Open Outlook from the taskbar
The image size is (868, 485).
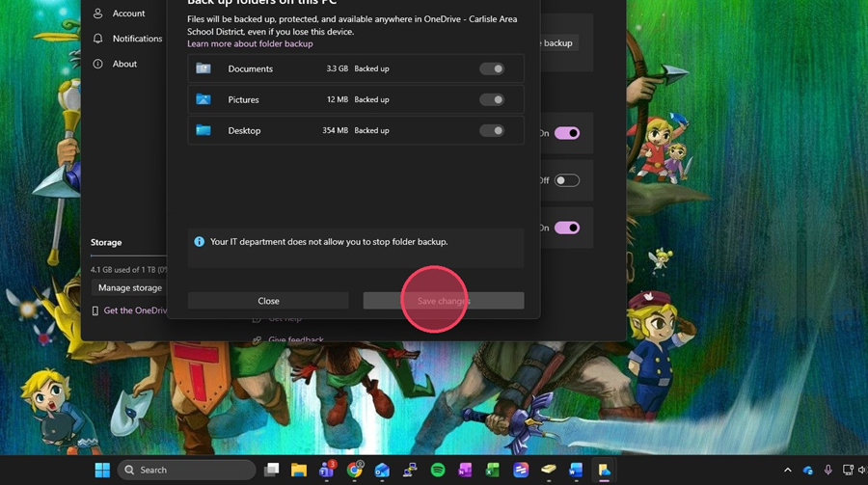[x=382, y=470]
